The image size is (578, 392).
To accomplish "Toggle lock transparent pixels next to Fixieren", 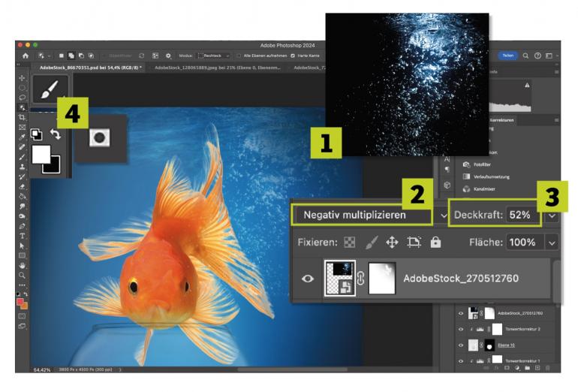I will (350, 243).
